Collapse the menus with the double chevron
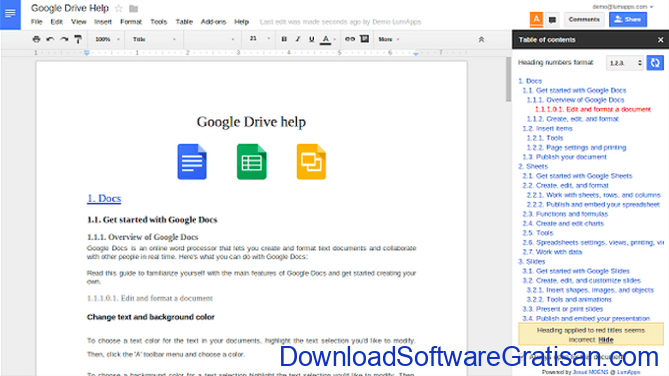669x376 pixels. pos(481,39)
